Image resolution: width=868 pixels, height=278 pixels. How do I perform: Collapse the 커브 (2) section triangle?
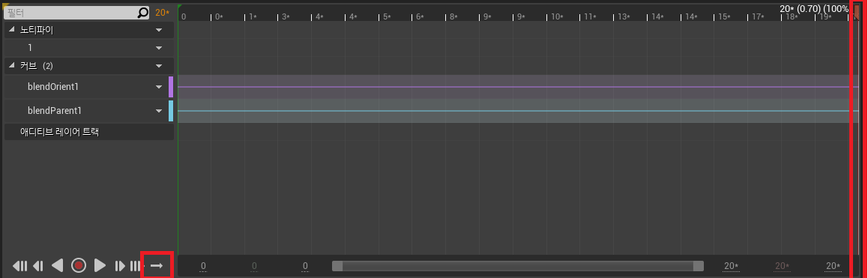12,66
